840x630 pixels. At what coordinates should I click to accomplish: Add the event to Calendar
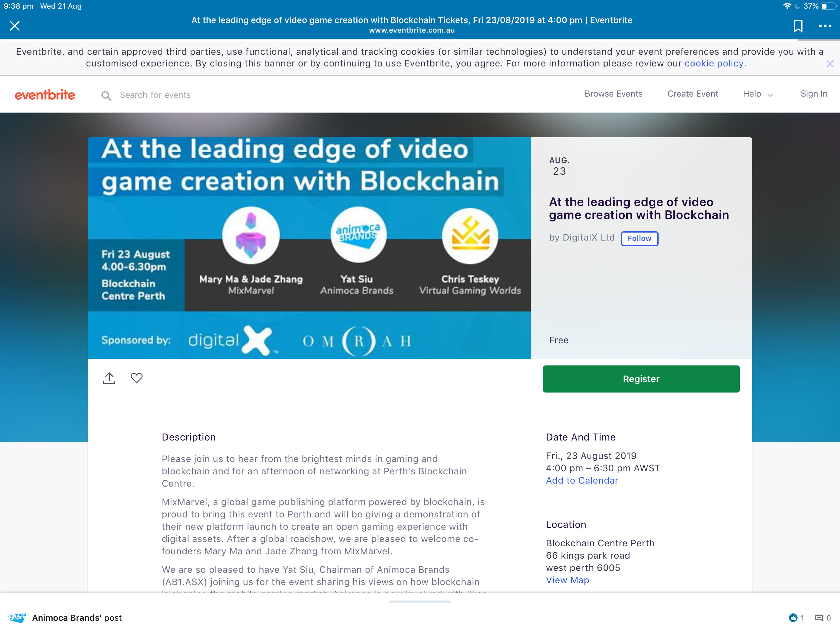pos(582,480)
